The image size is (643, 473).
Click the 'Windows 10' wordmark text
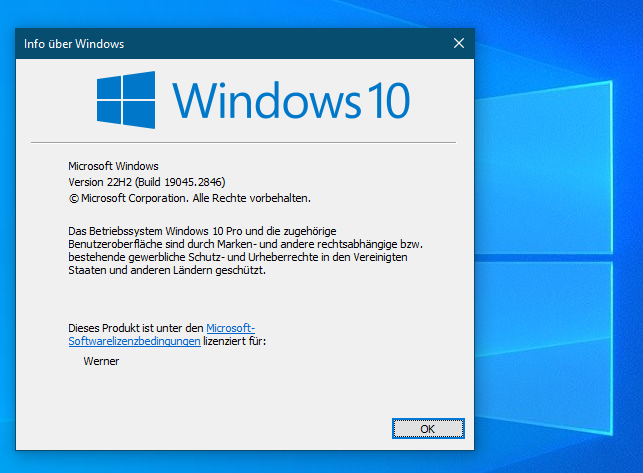pos(291,100)
